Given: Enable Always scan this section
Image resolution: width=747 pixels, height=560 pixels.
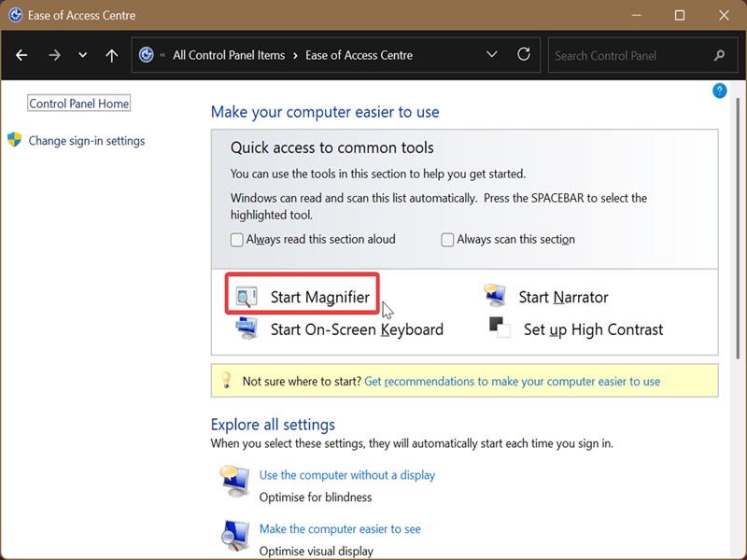Looking at the screenshot, I should [x=447, y=240].
